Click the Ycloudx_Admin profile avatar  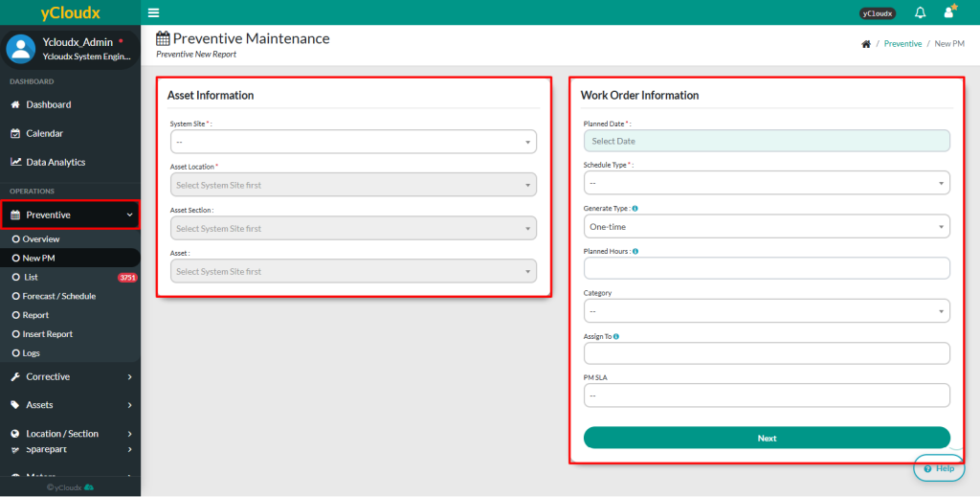[21, 49]
